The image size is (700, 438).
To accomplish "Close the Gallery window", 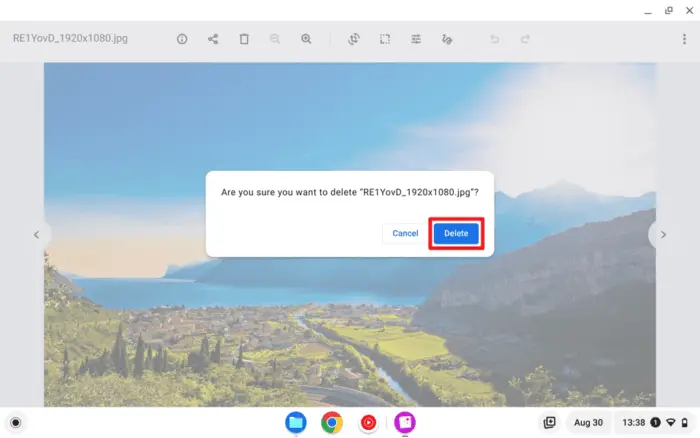I will point(689,10).
